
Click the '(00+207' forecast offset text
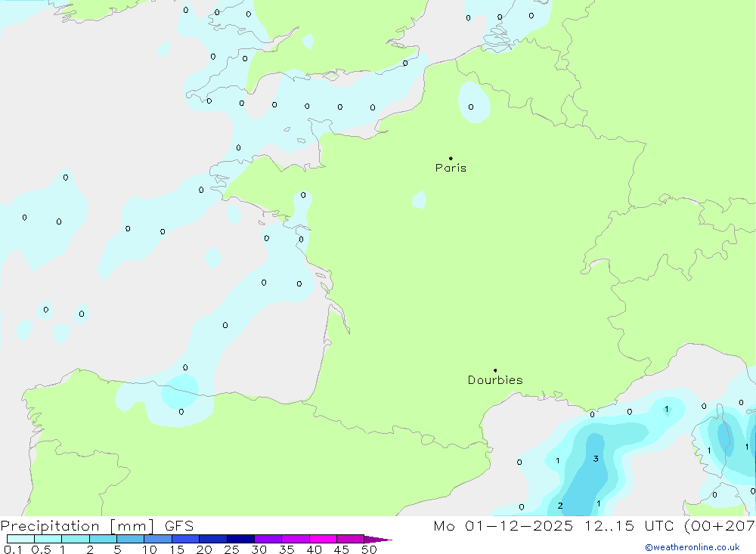tap(720, 526)
